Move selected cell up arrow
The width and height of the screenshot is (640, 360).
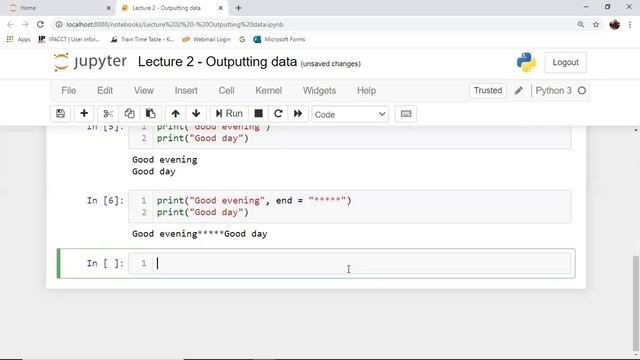click(x=176, y=114)
